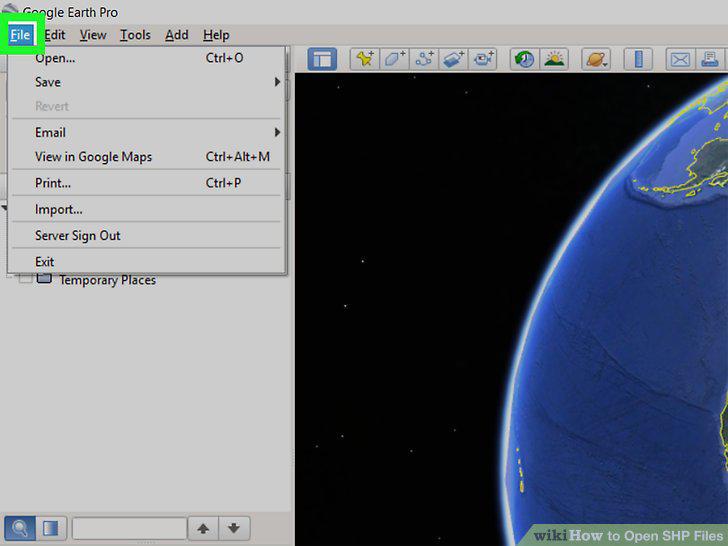Show sunlight across the landscape icon
This screenshot has width=728, height=546.
click(554, 59)
